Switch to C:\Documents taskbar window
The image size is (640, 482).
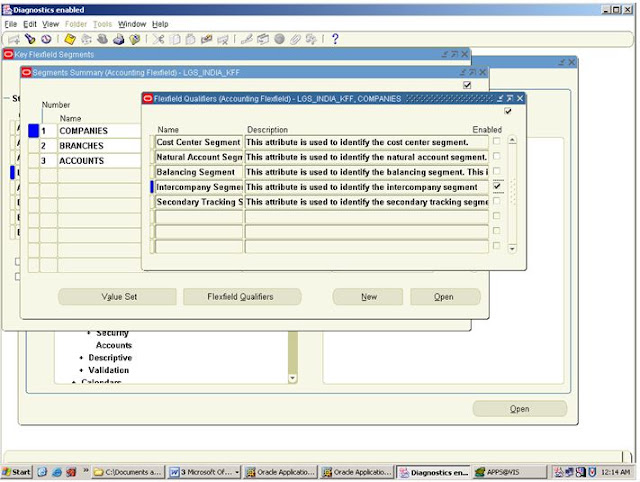(128, 472)
